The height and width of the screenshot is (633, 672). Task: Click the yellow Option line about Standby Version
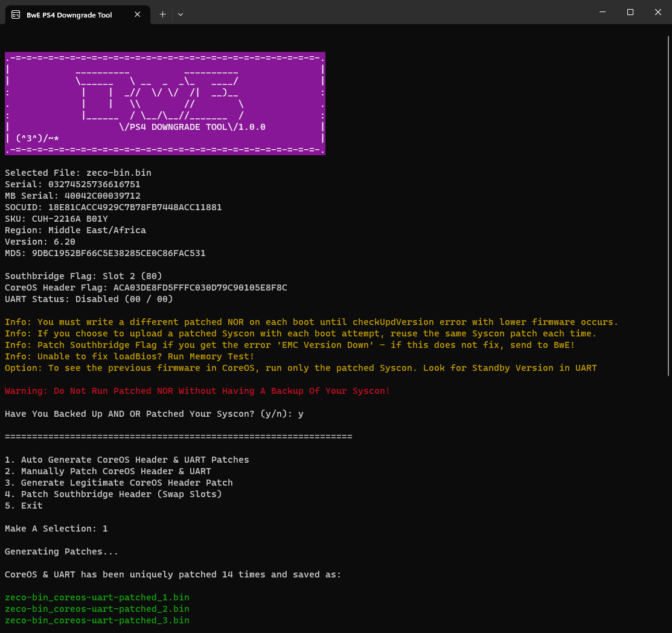point(301,368)
